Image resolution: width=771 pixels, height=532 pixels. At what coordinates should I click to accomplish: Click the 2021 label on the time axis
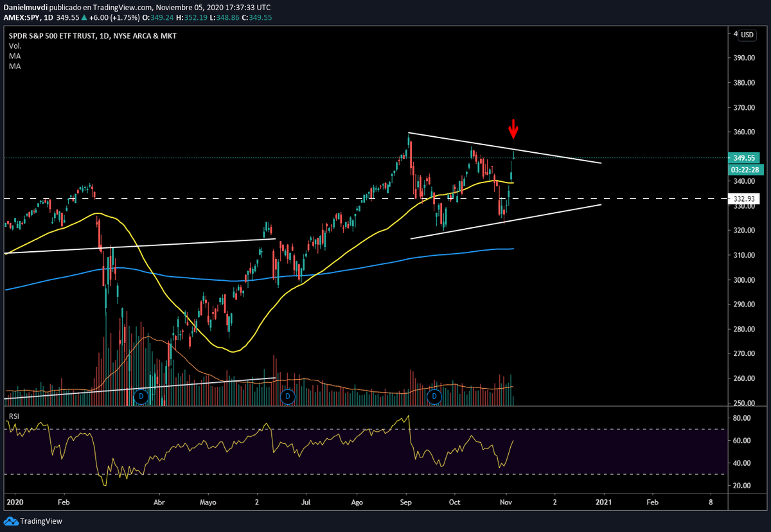603,502
